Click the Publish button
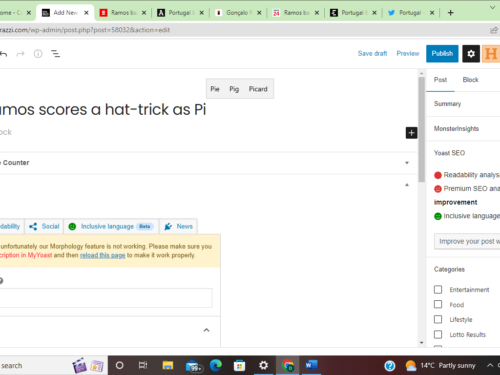The image size is (500, 375). point(442,54)
